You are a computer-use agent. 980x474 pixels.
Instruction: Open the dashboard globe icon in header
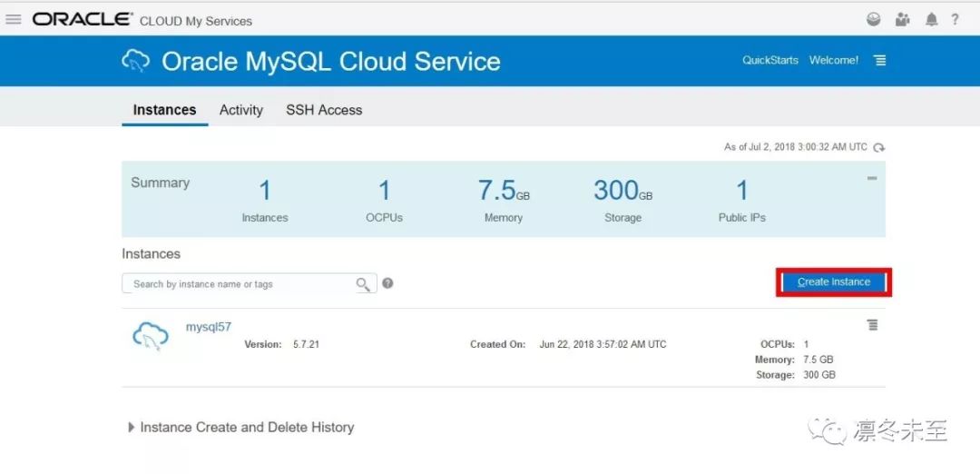(873, 19)
